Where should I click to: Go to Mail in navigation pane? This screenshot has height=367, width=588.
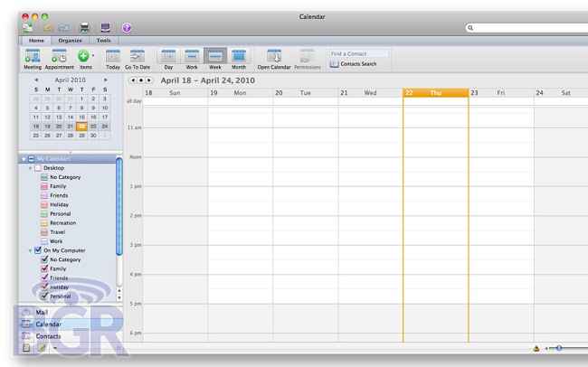tap(71, 312)
